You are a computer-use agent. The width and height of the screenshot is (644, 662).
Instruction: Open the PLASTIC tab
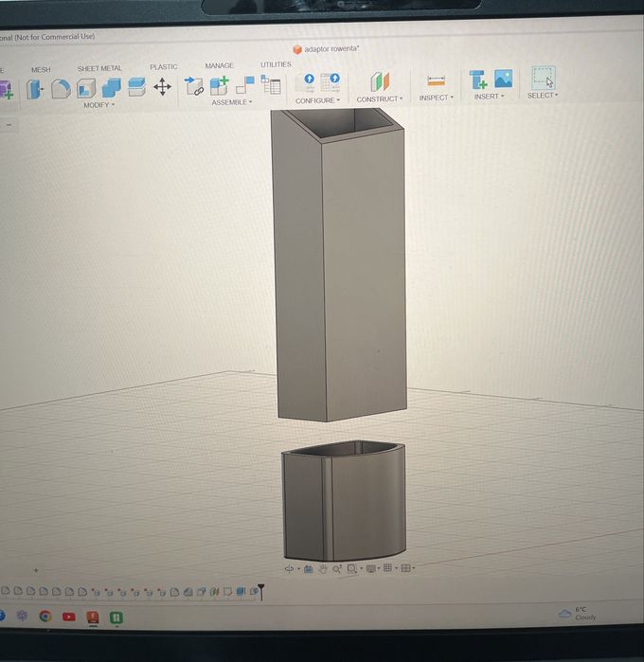point(164,67)
